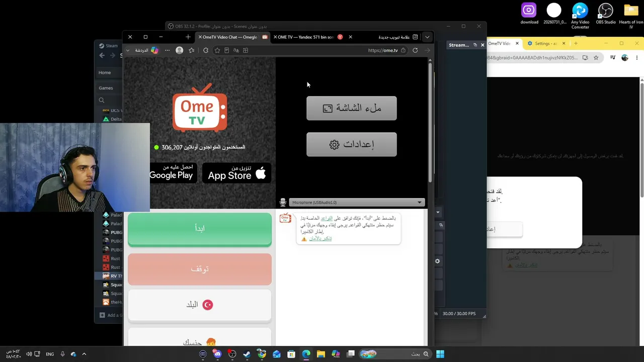Open Edge extensions puzzle icon

[x=206, y=50]
